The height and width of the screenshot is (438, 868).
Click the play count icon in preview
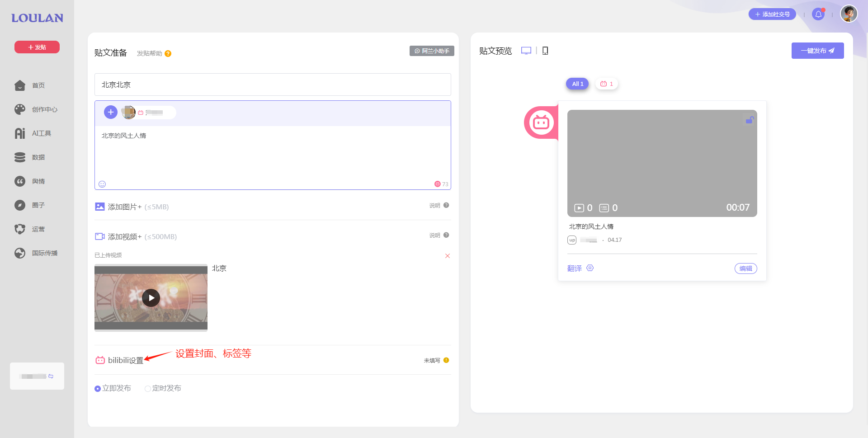pos(579,208)
